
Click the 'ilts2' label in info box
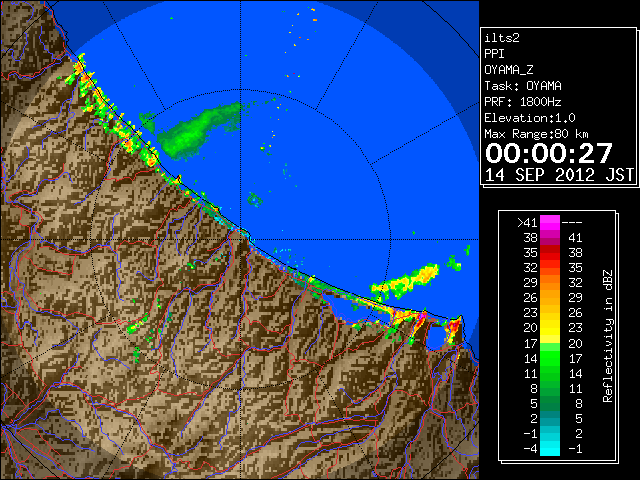pos(502,38)
